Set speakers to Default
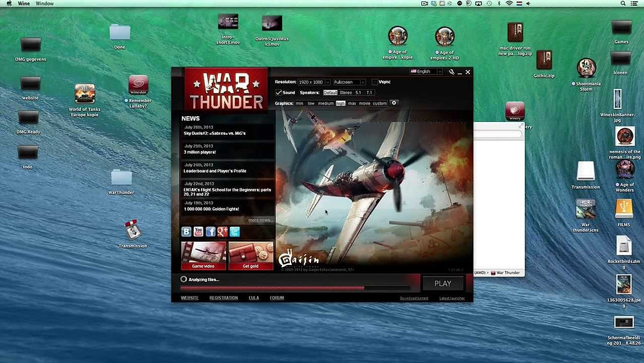 pos(330,92)
